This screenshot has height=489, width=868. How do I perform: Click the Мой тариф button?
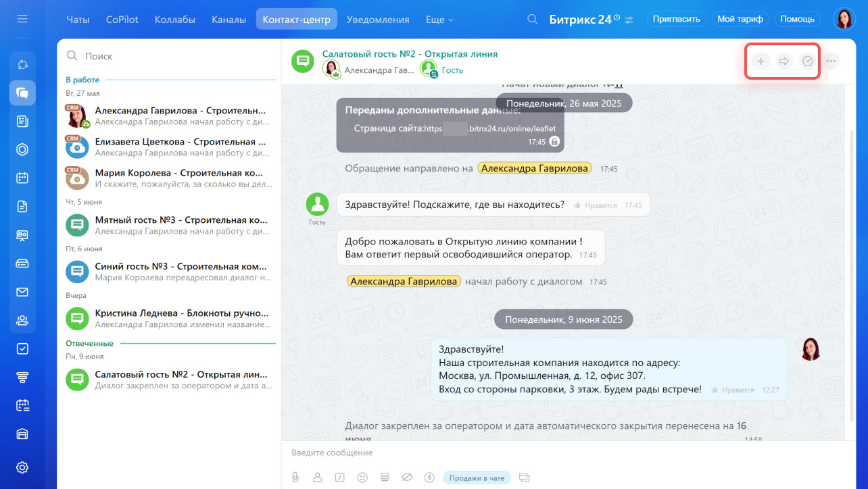(740, 19)
